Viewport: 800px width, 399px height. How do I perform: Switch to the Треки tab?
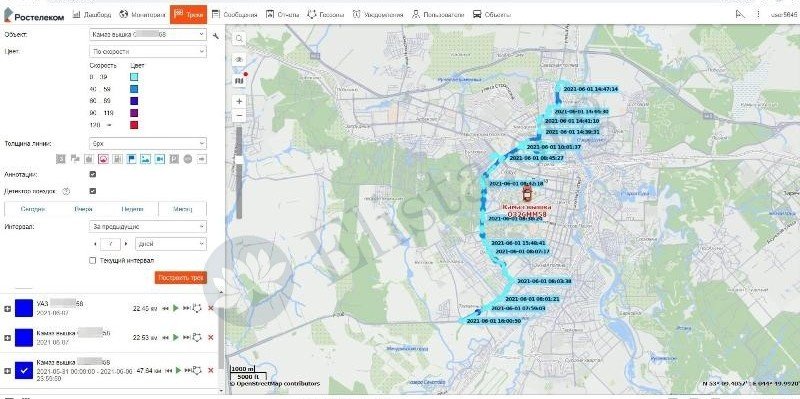click(188, 14)
